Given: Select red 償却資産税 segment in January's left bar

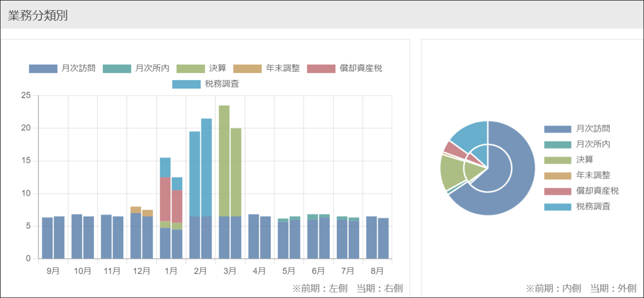Looking at the screenshot, I should (x=165, y=199).
